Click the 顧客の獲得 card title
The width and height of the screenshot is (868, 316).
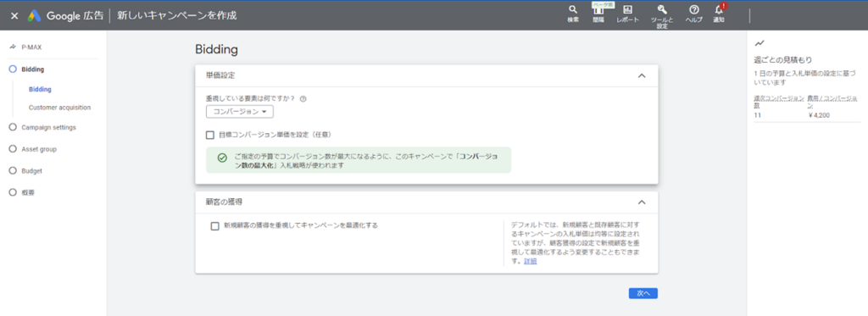224,202
